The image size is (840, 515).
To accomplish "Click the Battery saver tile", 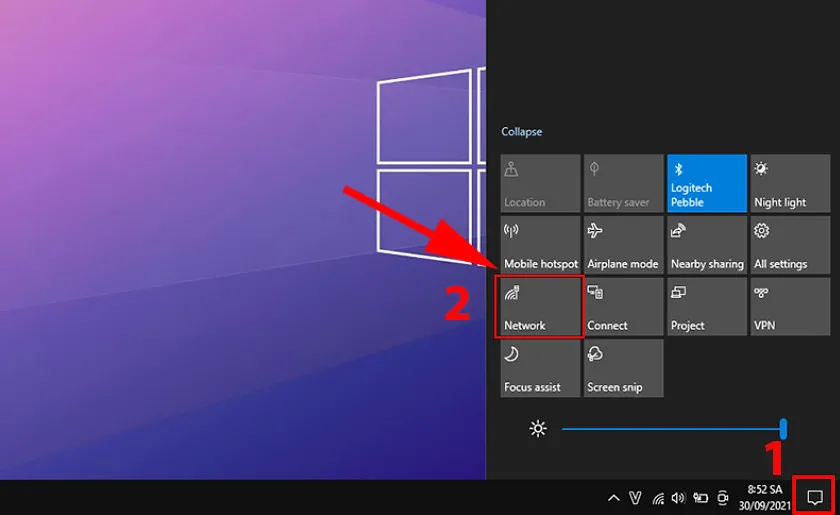I will [x=623, y=183].
